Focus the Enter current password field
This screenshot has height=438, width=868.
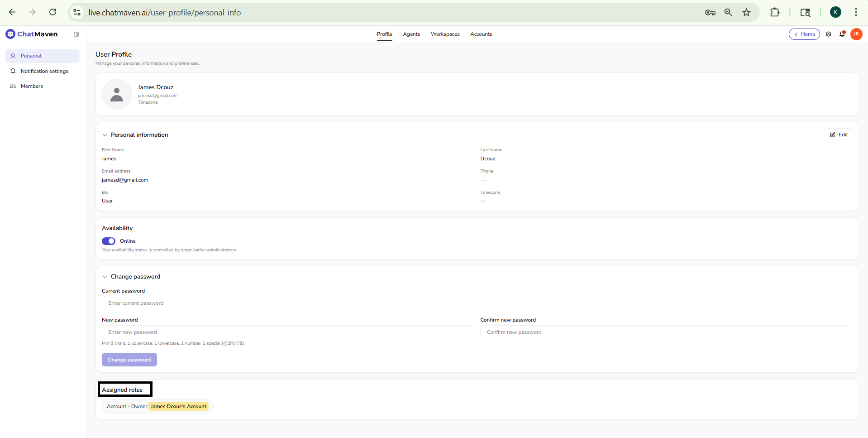click(288, 303)
